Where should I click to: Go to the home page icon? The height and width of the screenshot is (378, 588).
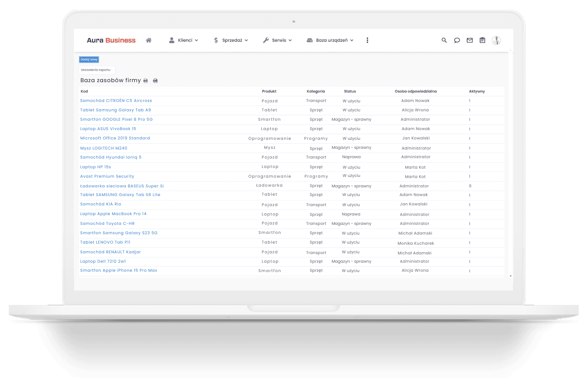click(x=149, y=40)
